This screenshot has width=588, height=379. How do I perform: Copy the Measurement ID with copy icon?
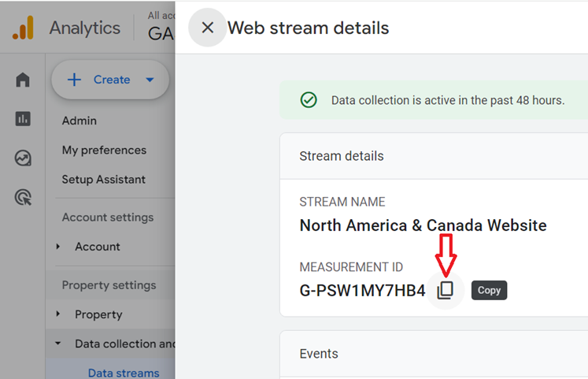pyautogui.click(x=445, y=290)
